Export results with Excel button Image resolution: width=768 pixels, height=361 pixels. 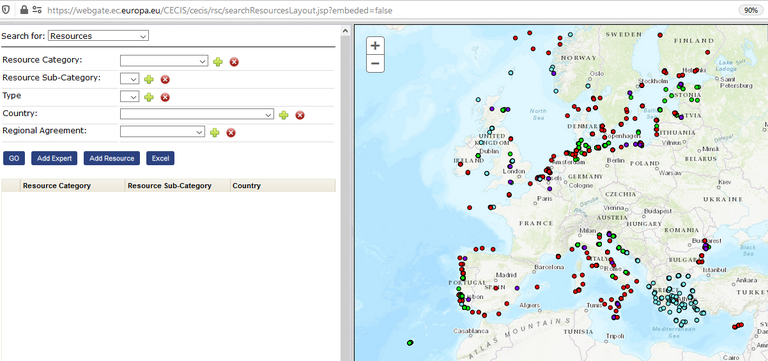point(160,158)
